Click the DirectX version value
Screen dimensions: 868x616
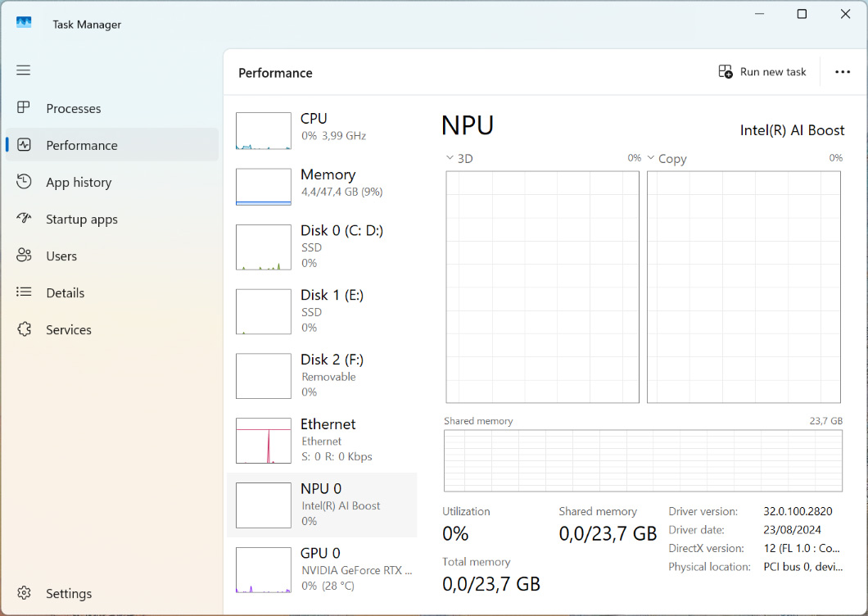pos(802,548)
